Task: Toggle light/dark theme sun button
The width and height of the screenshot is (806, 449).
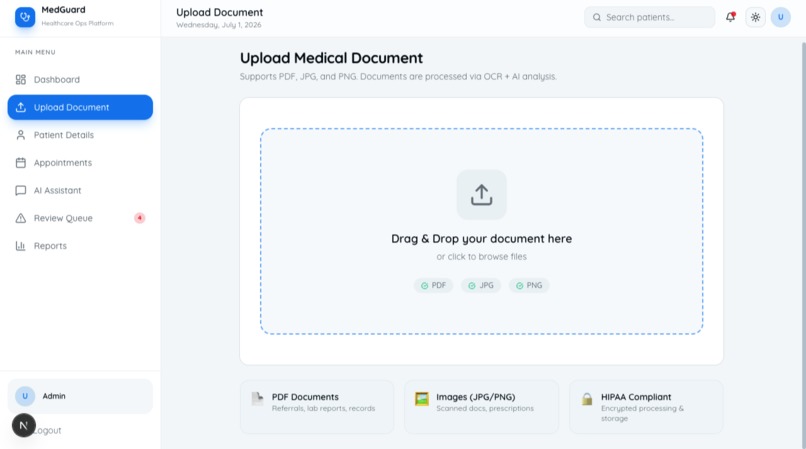Action: coord(755,17)
